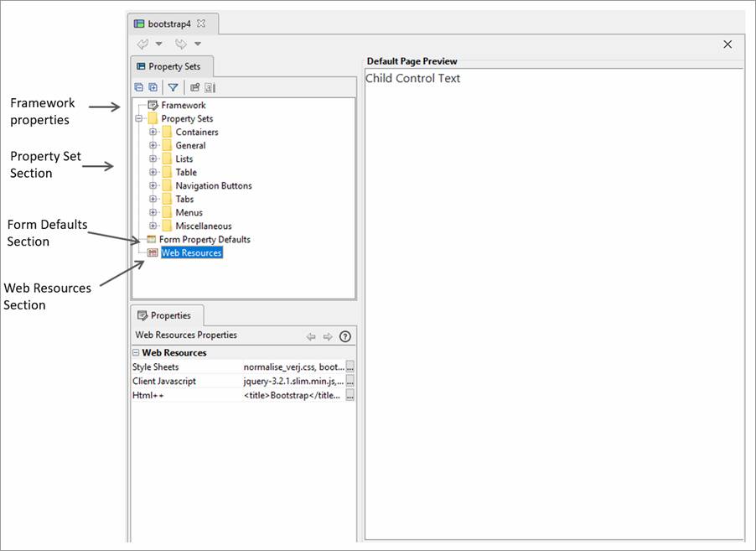The height and width of the screenshot is (551, 756).
Task: Click the ellipsis button for Client Javascript
Action: pyautogui.click(x=350, y=382)
